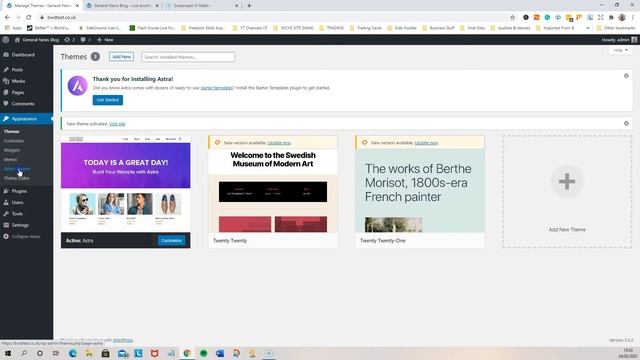This screenshot has width=640, height=360.
Task: Open Users in the sidebar
Action: (17, 202)
